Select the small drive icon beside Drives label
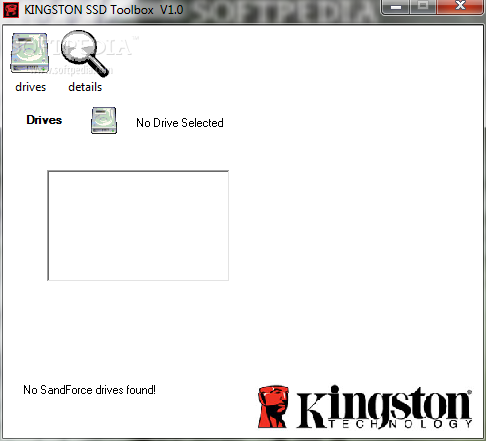 (104, 120)
